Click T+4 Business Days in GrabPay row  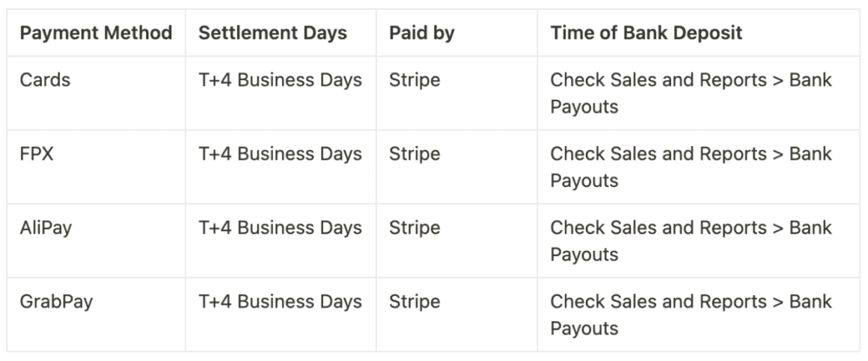(280, 302)
